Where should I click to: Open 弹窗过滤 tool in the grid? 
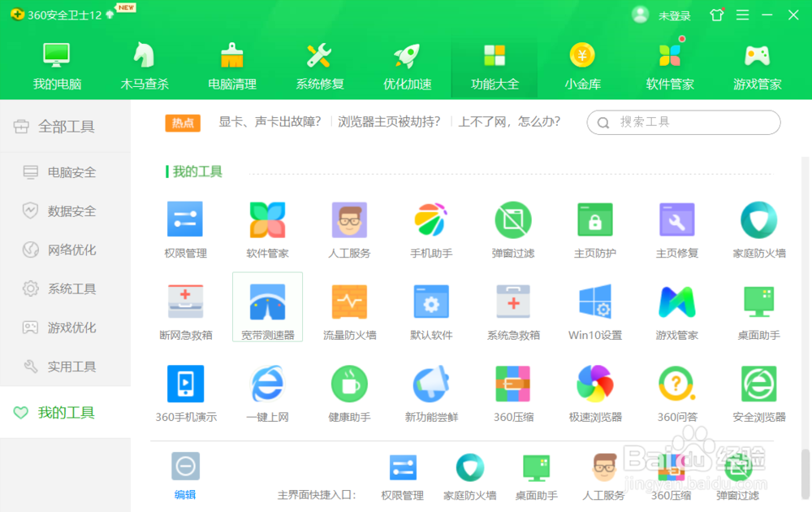click(x=512, y=229)
